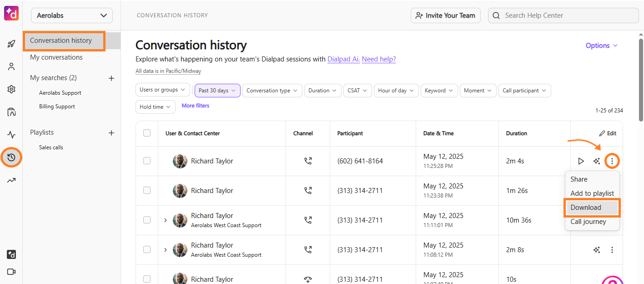Open the Sales calls playlist
This screenshot has height=284, width=644.
51,147
